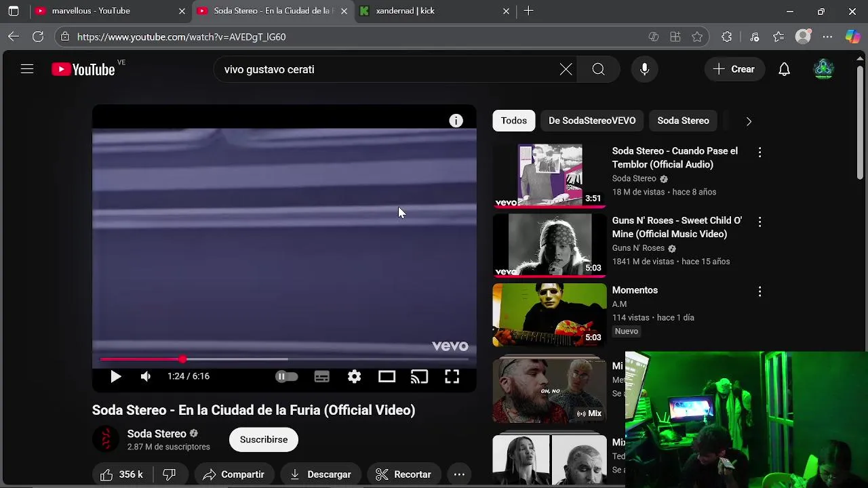Add this page to favorites
Screen dimensions: 868x488
[697, 37]
